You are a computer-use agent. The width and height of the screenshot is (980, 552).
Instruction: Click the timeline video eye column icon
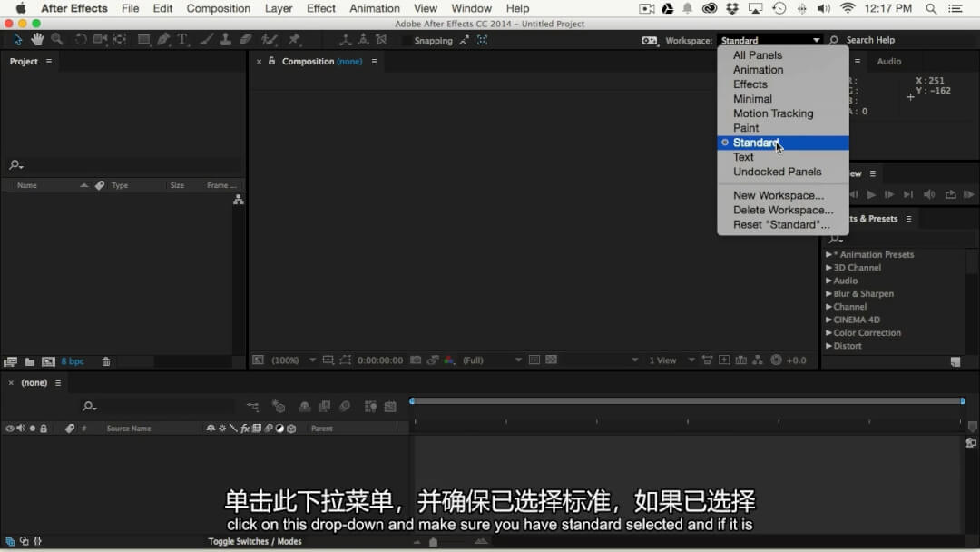pos(9,429)
